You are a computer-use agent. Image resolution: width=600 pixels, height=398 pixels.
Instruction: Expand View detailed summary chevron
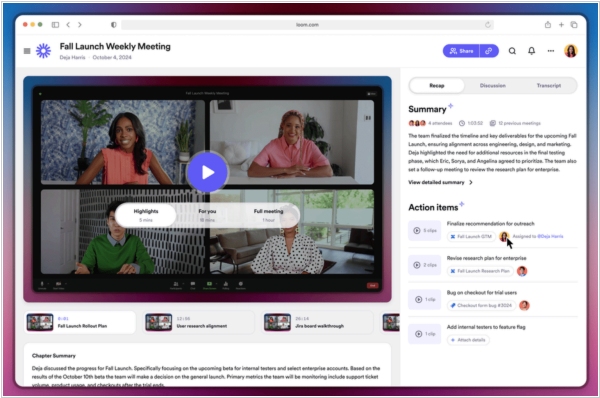[471, 183]
